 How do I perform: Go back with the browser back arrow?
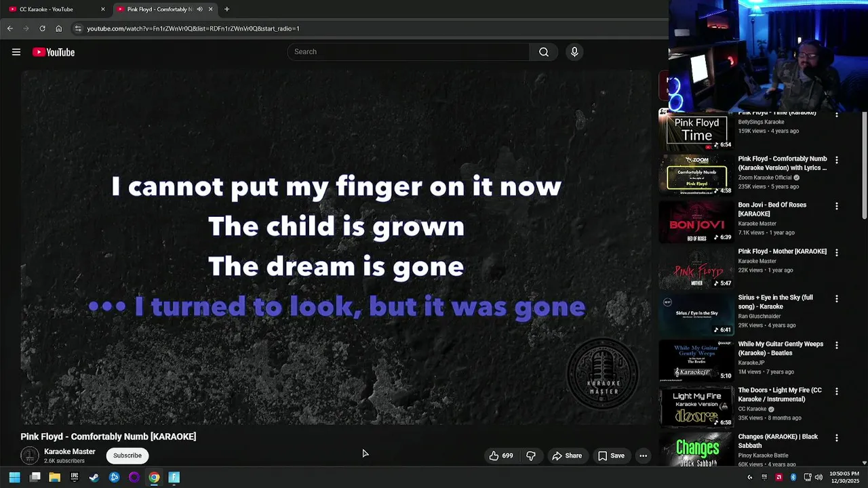[x=9, y=28]
